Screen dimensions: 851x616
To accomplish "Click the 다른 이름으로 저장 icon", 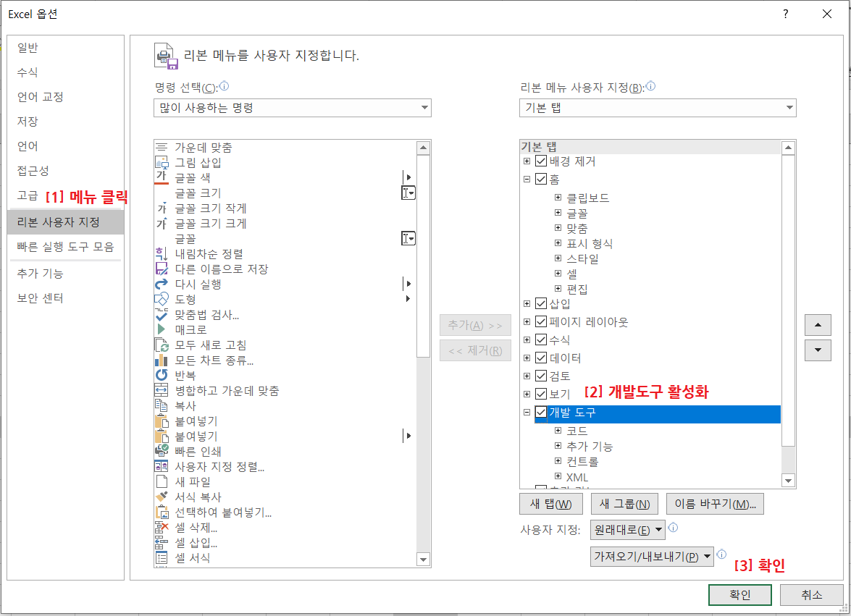I will click(162, 269).
